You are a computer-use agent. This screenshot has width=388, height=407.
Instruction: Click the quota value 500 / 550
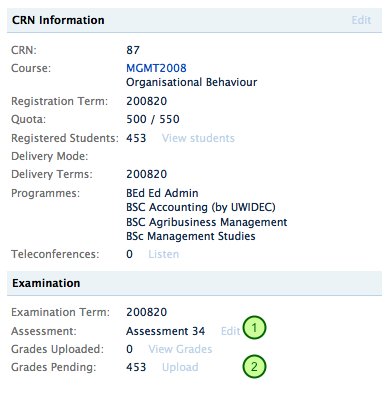[x=153, y=119]
